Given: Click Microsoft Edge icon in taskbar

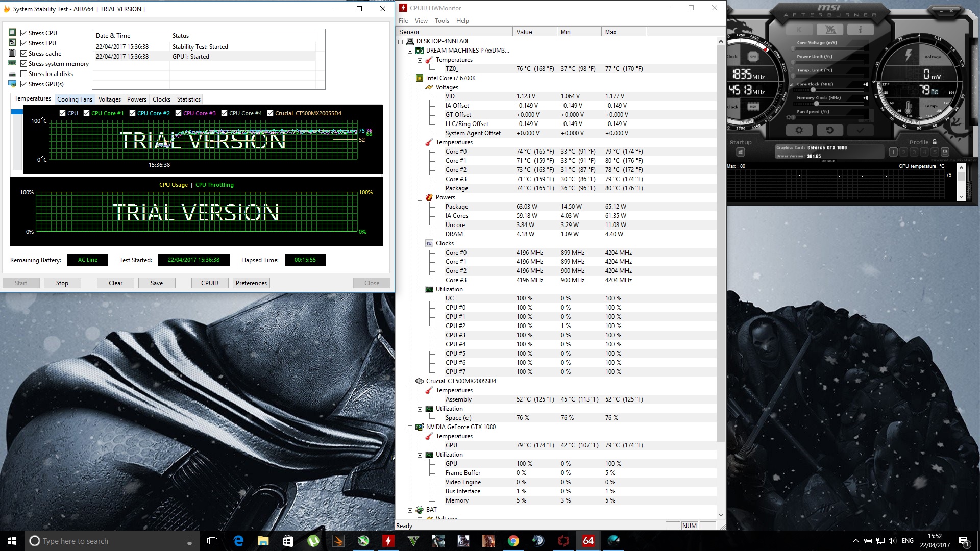Looking at the screenshot, I should click(x=238, y=541).
